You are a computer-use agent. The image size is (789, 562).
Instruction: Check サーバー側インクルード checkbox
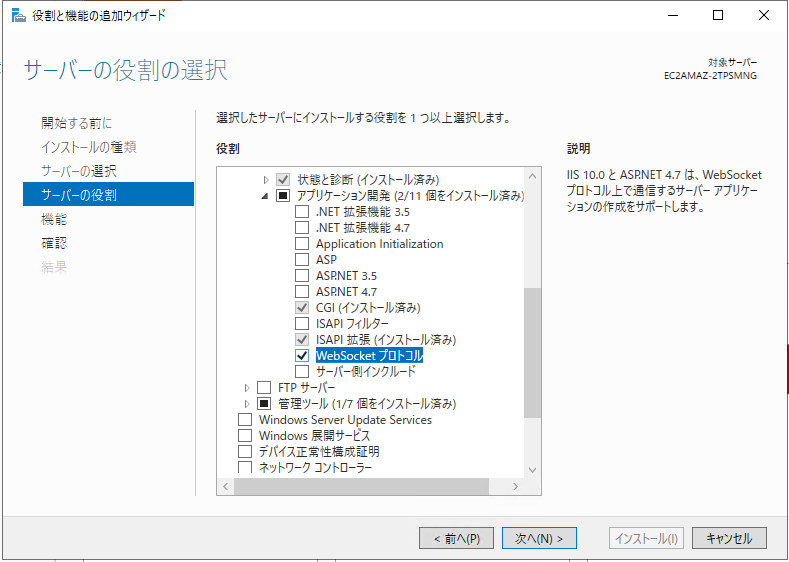302,372
